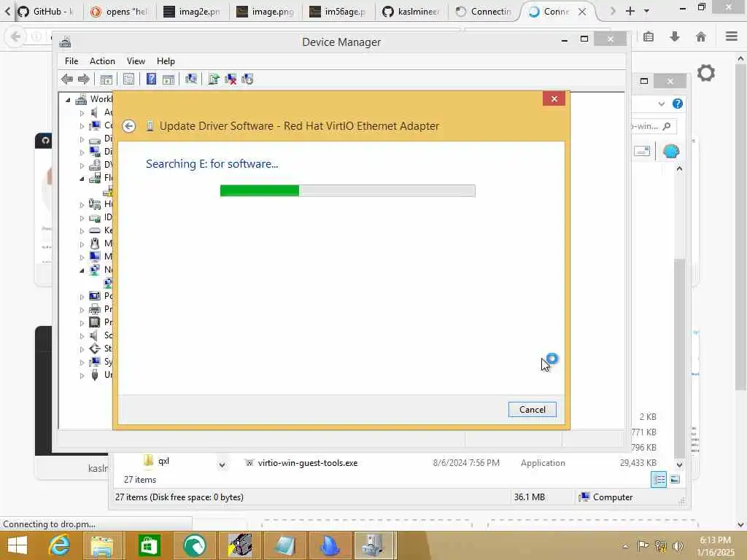
Task: Switch to the imag2e.png browser tab
Action: [x=191, y=12]
